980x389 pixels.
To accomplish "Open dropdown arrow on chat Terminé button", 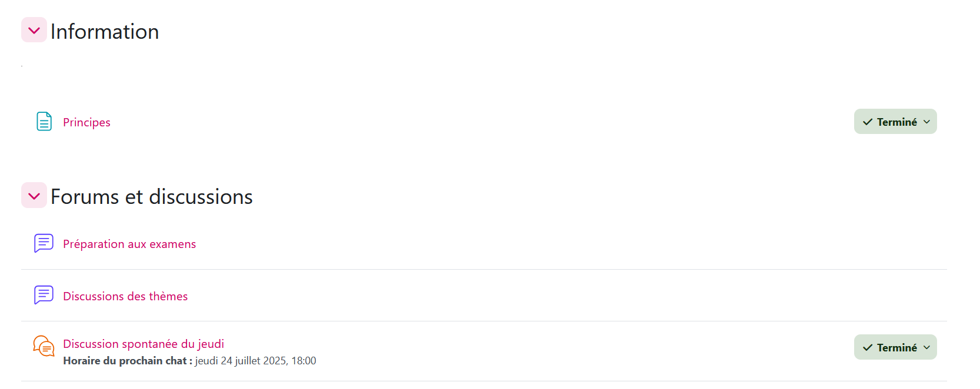I will 927,347.
